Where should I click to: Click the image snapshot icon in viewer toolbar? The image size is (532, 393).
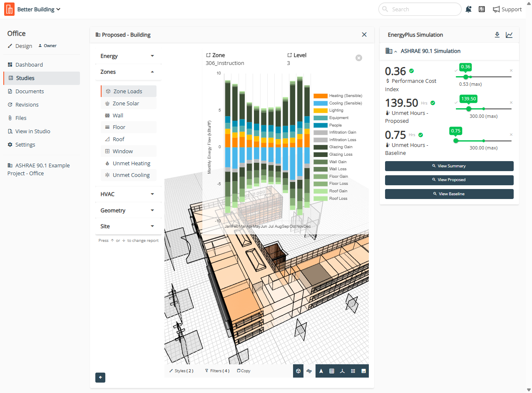pos(363,371)
